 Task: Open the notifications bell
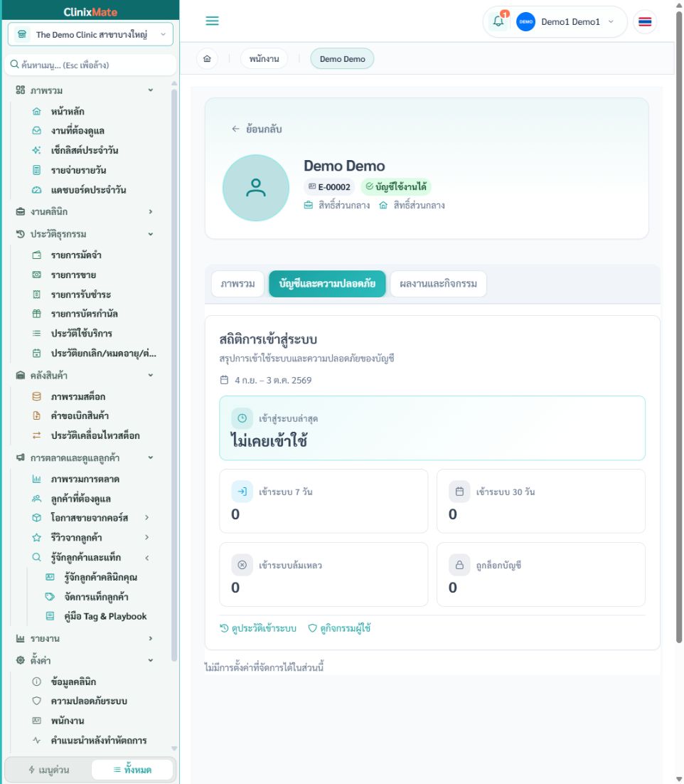(x=498, y=21)
